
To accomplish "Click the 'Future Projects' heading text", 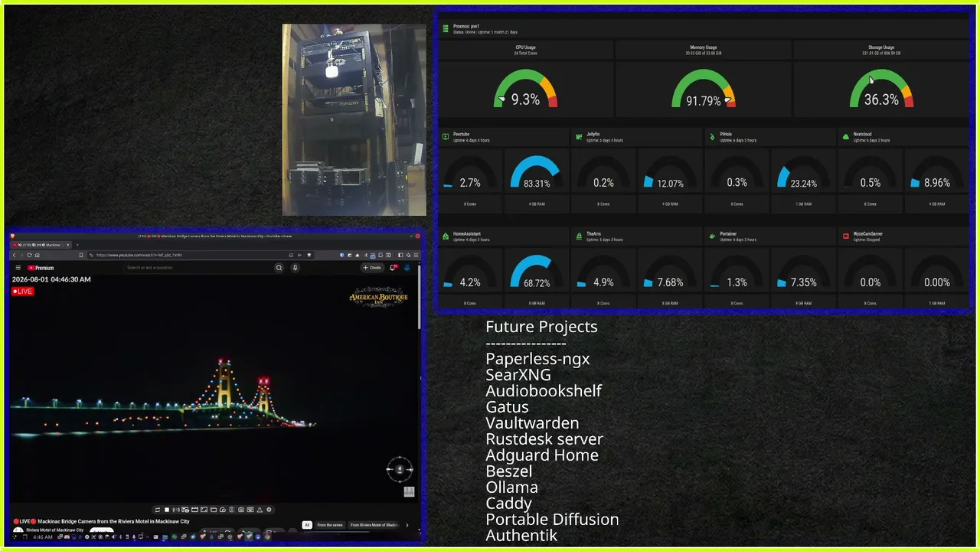I will pyautogui.click(x=541, y=327).
